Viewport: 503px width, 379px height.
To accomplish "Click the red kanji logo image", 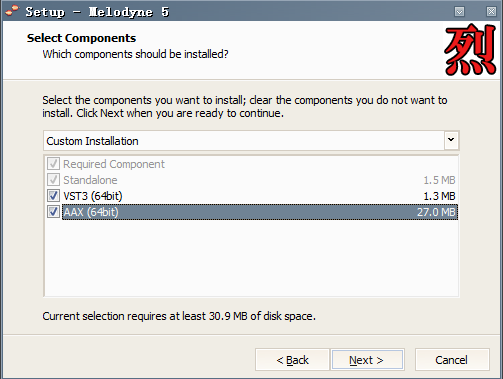I will 470,49.
